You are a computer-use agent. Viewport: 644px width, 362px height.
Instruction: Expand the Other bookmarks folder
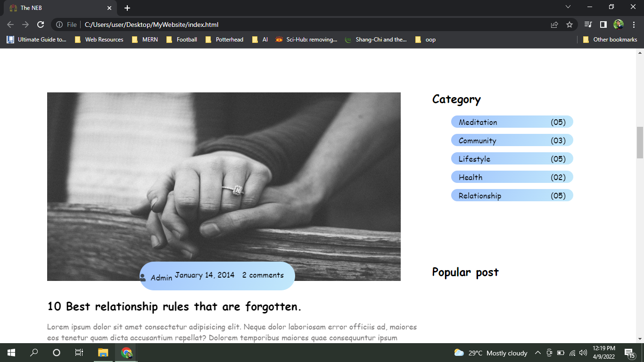pyautogui.click(x=611, y=40)
